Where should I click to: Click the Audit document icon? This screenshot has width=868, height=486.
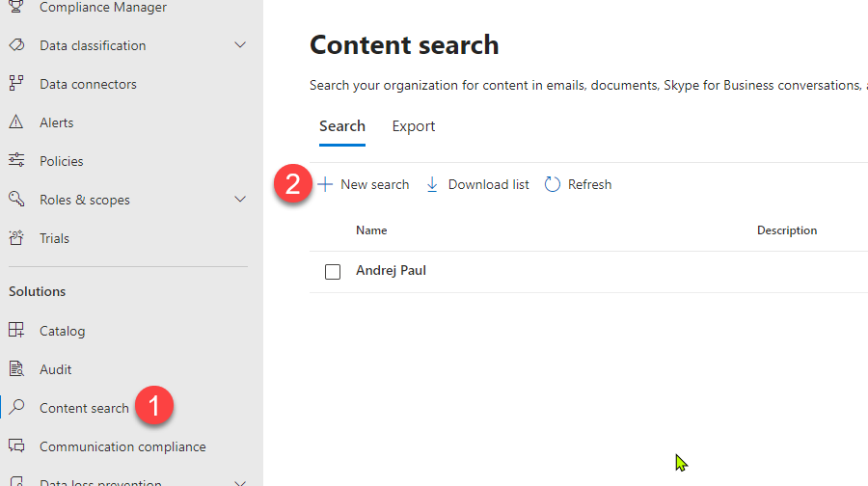point(16,369)
